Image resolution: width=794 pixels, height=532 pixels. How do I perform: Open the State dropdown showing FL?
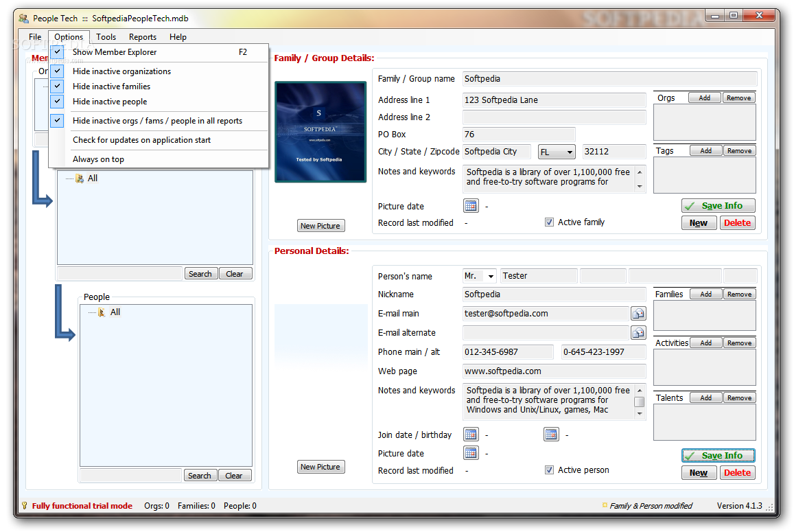557,152
